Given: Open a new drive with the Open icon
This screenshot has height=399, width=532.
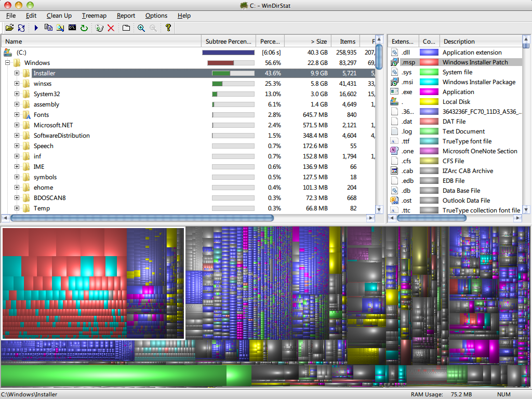Looking at the screenshot, I should pos(10,28).
